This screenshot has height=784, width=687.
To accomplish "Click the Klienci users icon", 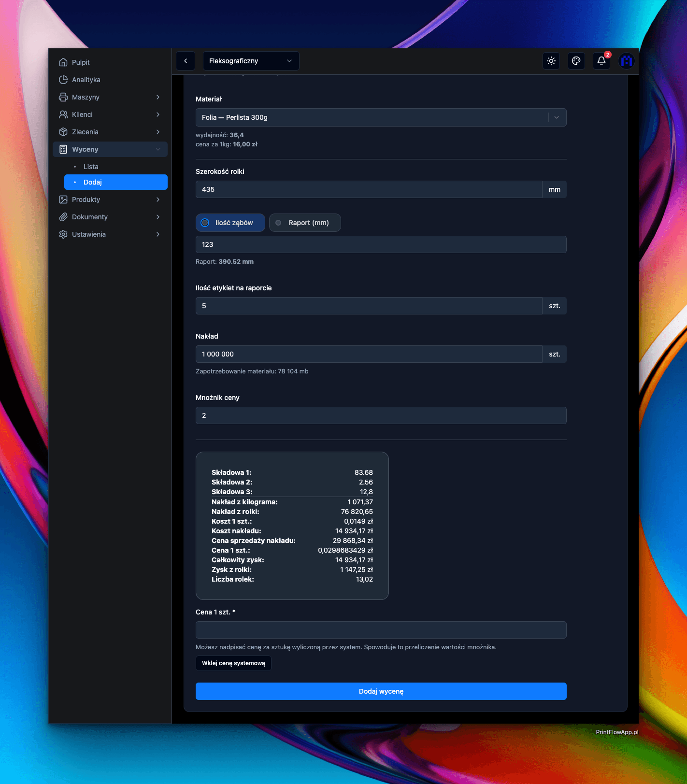I will coord(63,114).
